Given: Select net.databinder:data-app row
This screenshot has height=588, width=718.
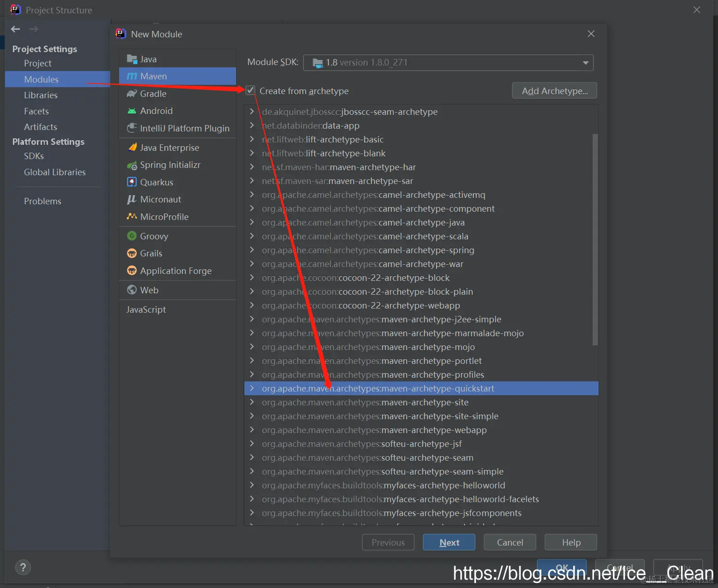Looking at the screenshot, I should pos(421,125).
